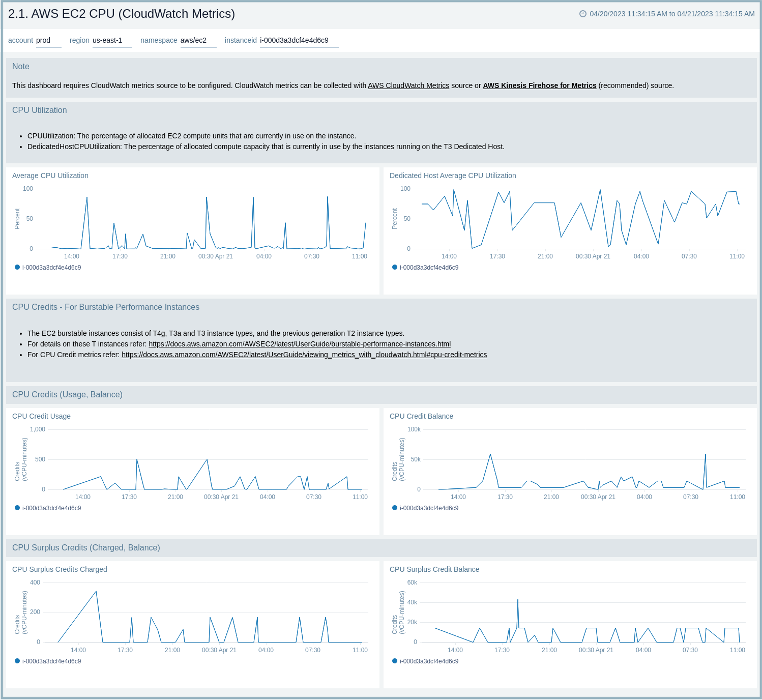Open the AWS Kinesis Firehose for Metrics link

pyautogui.click(x=539, y=85)
